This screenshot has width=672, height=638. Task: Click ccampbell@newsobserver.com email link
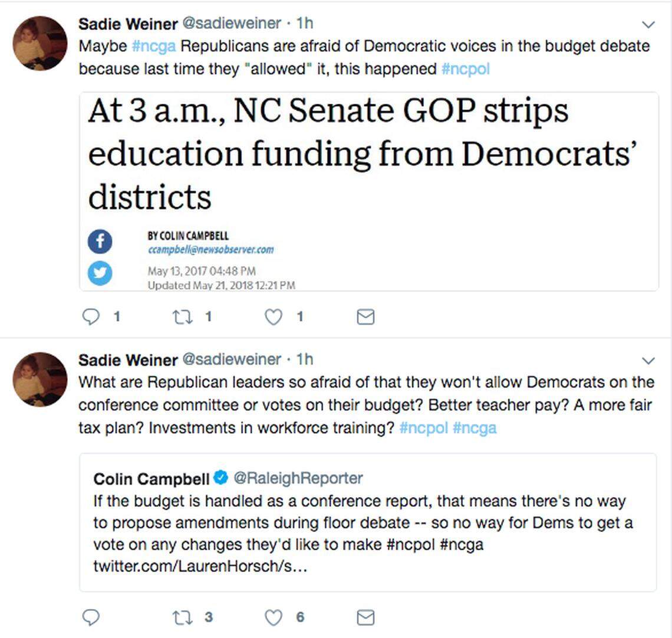click(210, 249)
